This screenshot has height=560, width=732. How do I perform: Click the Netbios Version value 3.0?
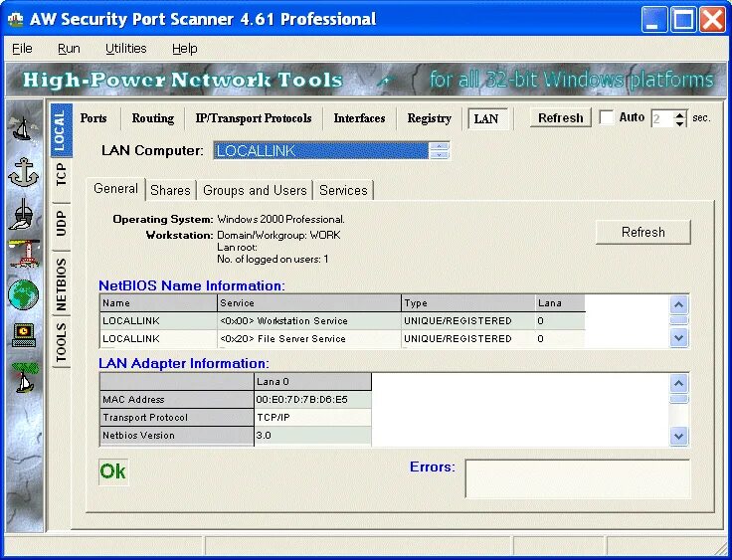coord(312,436)
